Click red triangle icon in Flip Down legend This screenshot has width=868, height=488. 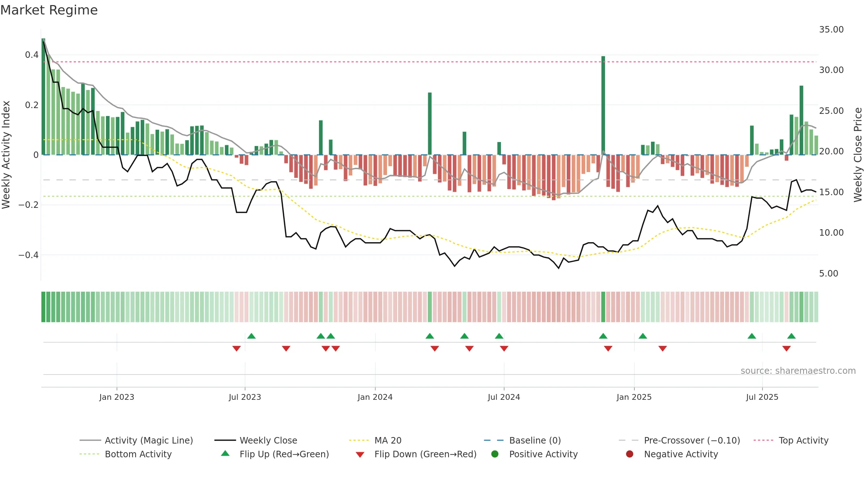360,455
